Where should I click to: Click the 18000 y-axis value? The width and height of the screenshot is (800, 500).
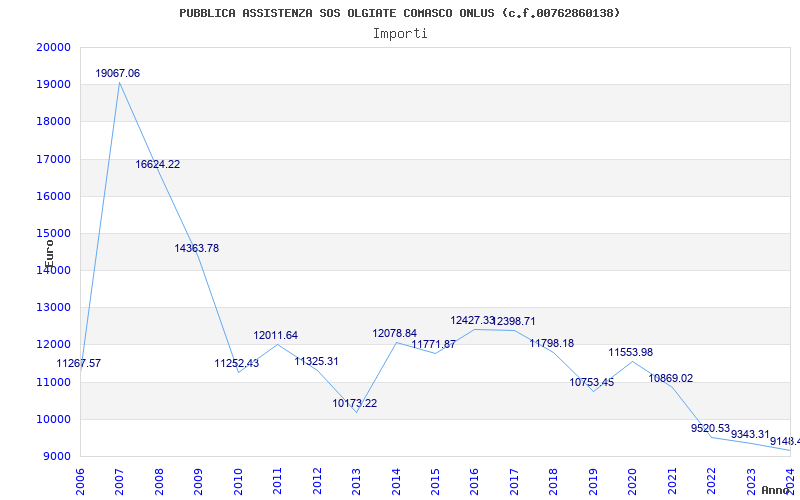click(x=54, y=122)
